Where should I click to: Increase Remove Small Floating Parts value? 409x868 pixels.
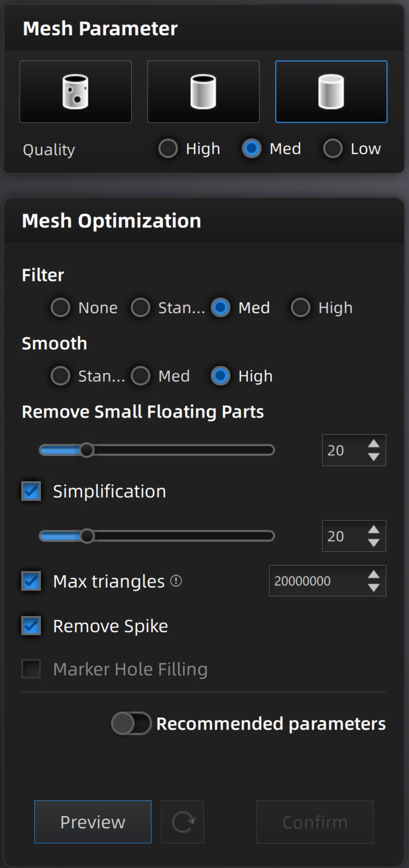[373, 444]
